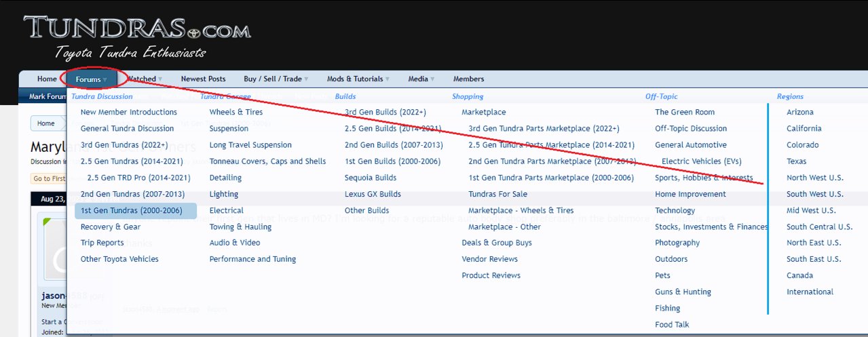Open Recovery & Gear forum
Image resolution: width=868 pixels, height=337 pixels.
tap(111, 227)
